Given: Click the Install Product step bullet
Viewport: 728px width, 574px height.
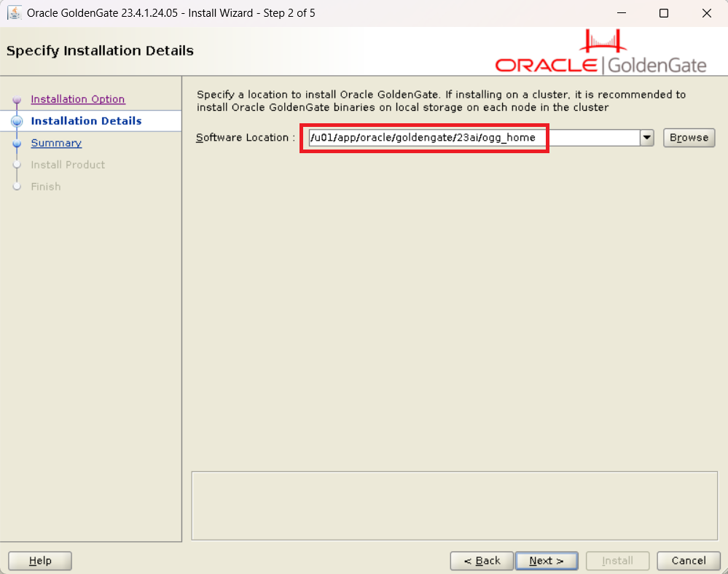Looking at the screenshot, I should (x=17, y=165).
